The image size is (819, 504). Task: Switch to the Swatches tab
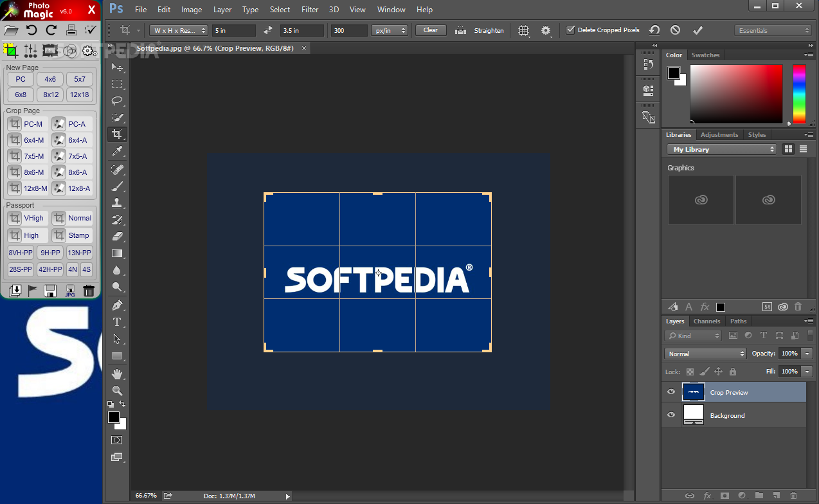[x=705, y=55]
